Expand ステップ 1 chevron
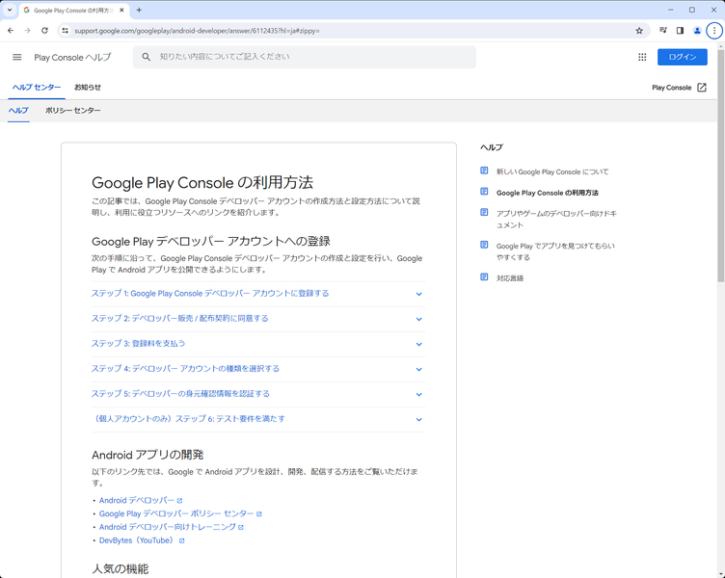The width and height of the screenshot is (725, 578). [419, 294]
